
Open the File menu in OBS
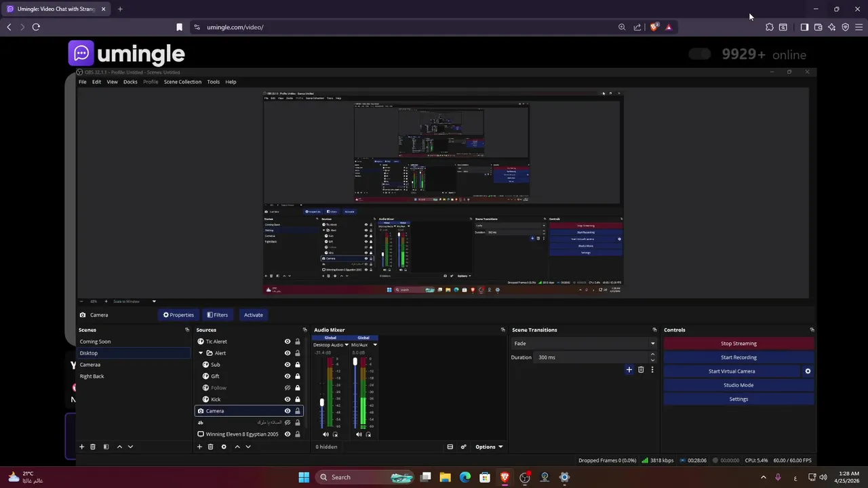83,82
